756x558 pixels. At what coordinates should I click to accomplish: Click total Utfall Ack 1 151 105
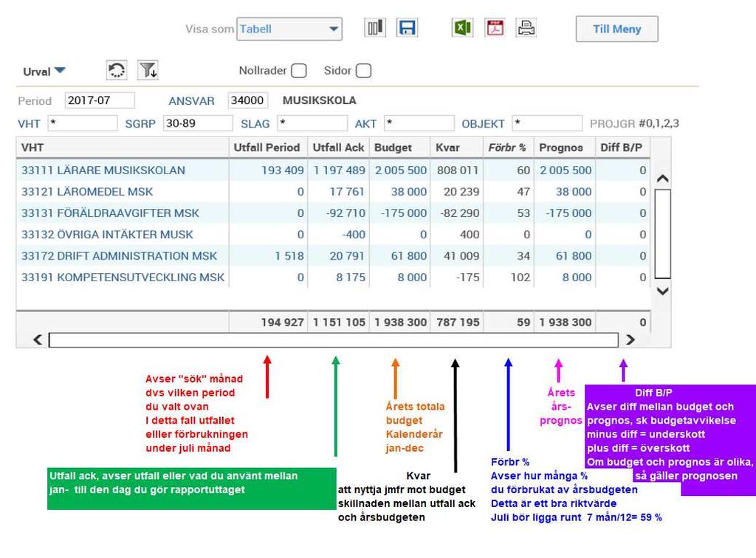[339, 323]
